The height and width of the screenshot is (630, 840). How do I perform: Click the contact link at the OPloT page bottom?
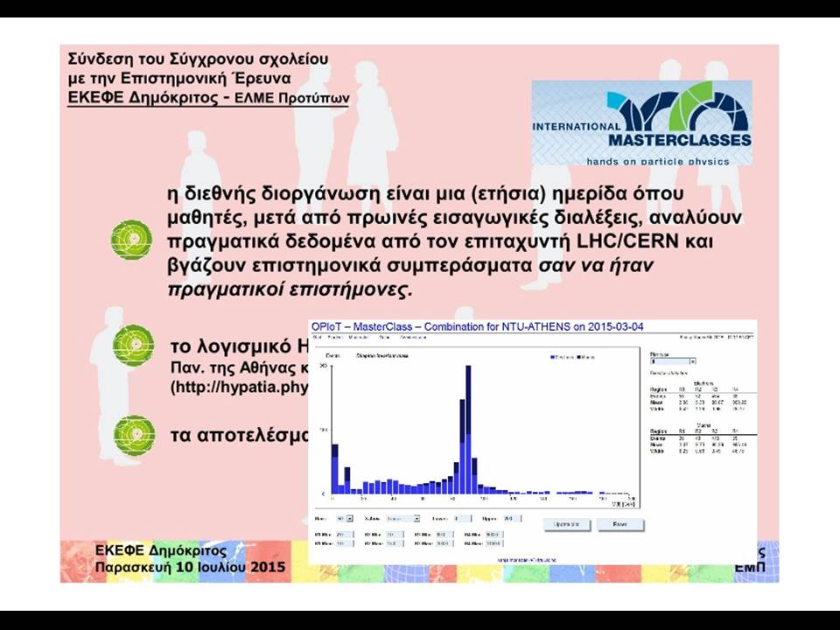tap(527, 560)
